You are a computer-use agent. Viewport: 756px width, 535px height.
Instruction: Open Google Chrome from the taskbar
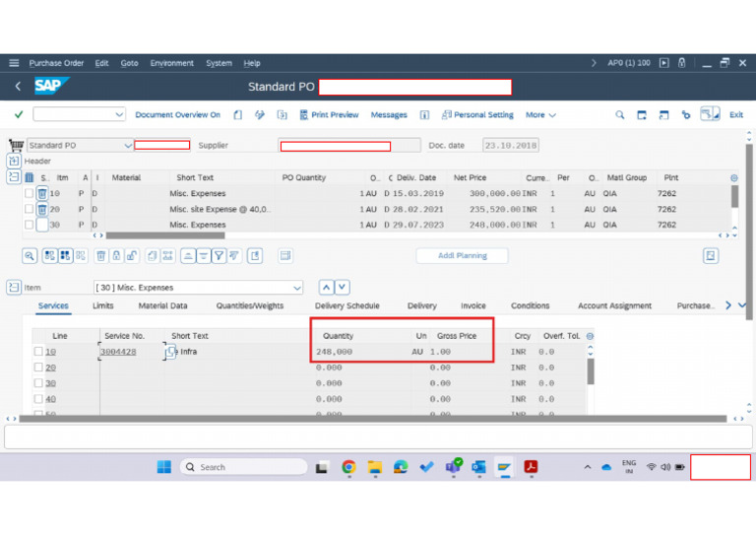[x=348, y=466]
